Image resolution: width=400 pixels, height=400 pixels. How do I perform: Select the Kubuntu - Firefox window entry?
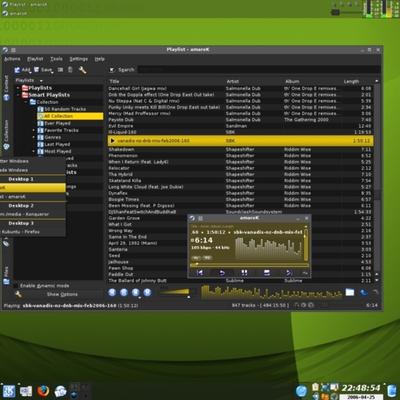tap(21, 232)
